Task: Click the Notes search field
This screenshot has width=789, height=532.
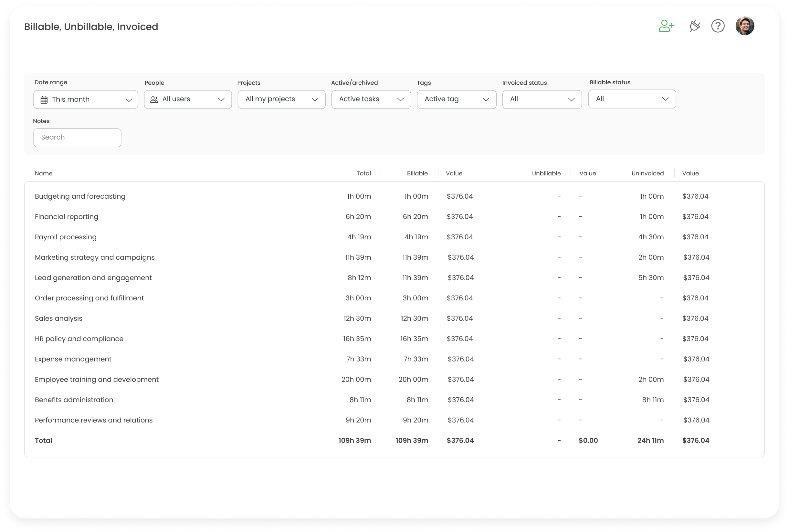Action: tap(77, 137)
